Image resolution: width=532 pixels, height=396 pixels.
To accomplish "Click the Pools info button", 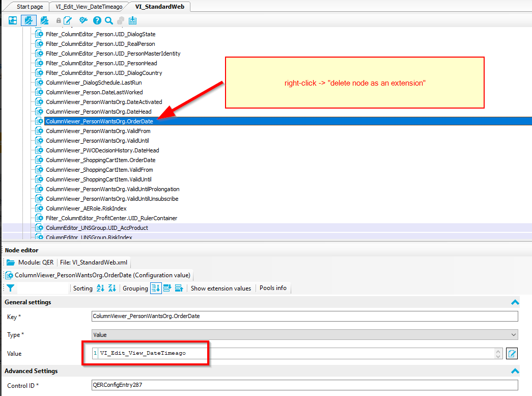I will (x=273, y=288).
